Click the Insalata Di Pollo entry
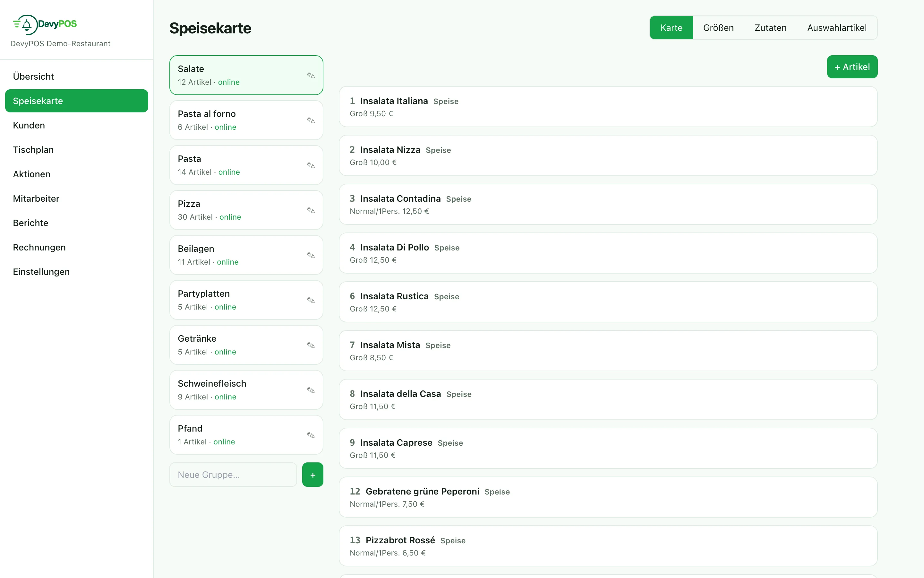 coord(608,253)
